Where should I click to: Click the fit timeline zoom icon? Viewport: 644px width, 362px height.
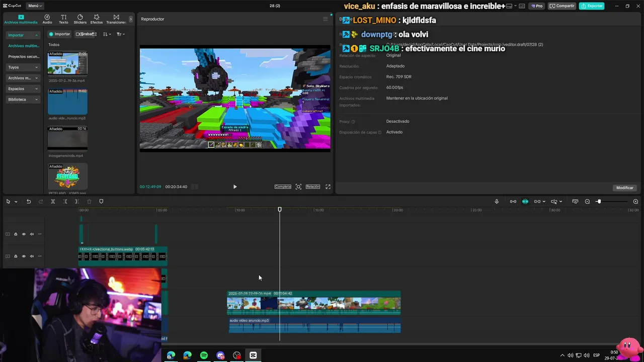[575, 202]
